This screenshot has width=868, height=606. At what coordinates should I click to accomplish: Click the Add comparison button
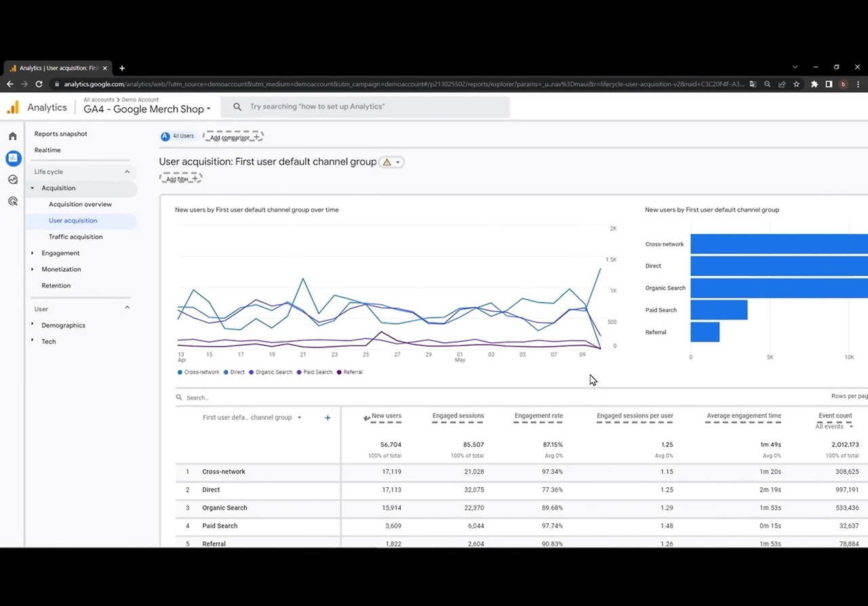click(x=233, y=137)
